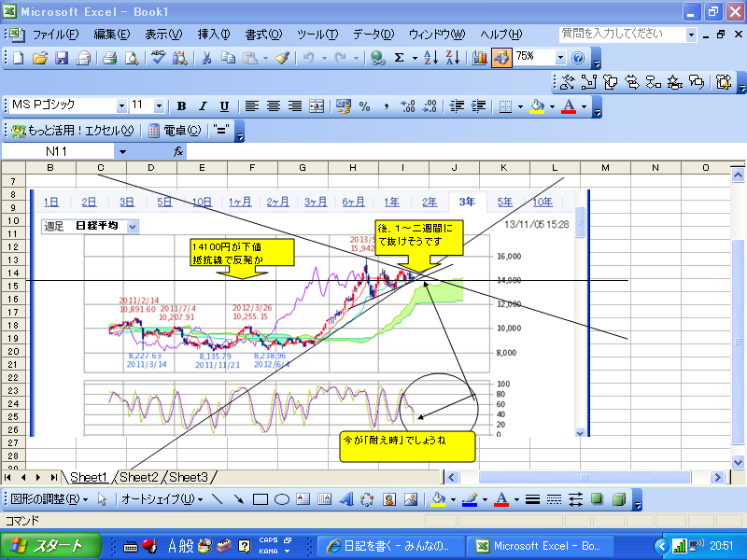Open the 挿入 (Insert) menu
The height and width of the screenshot is (560, 747).
point(214,34)
